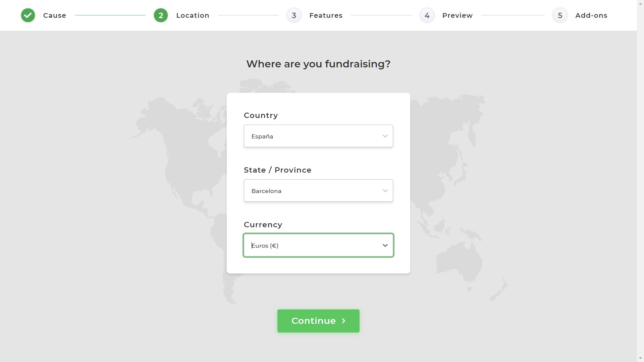Open the State / Province dropdown showing Barcelona

pos(318,191)
